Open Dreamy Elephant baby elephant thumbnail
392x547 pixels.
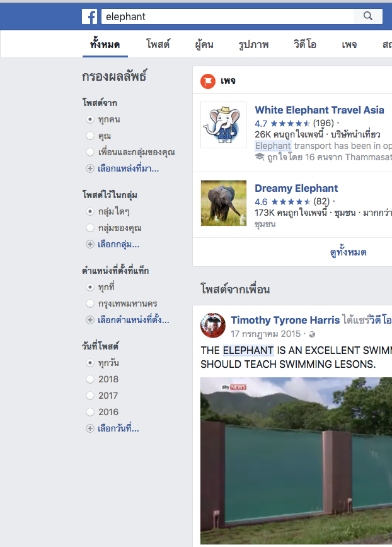224,203
